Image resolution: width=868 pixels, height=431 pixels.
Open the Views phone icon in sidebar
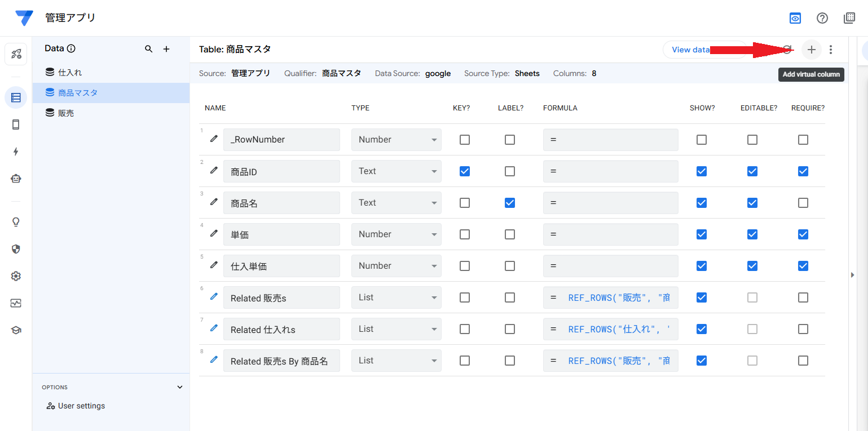point(16,125)
